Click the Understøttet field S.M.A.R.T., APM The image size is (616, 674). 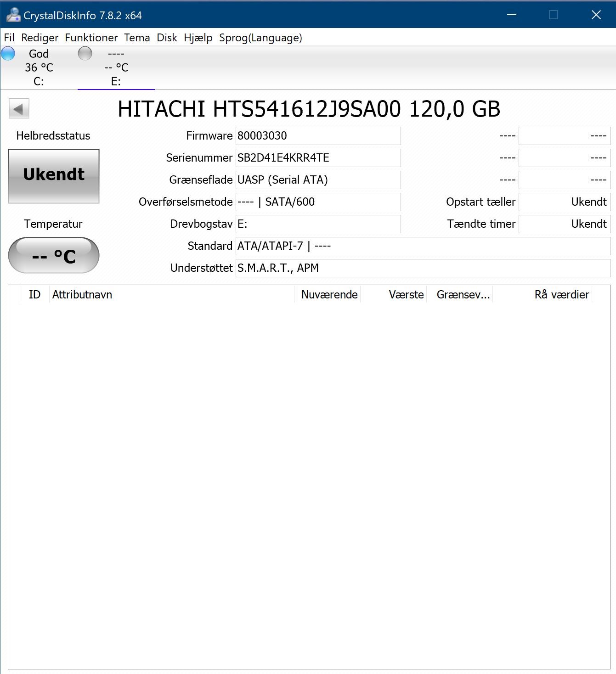pyautogui.click(x=423, y=268)
